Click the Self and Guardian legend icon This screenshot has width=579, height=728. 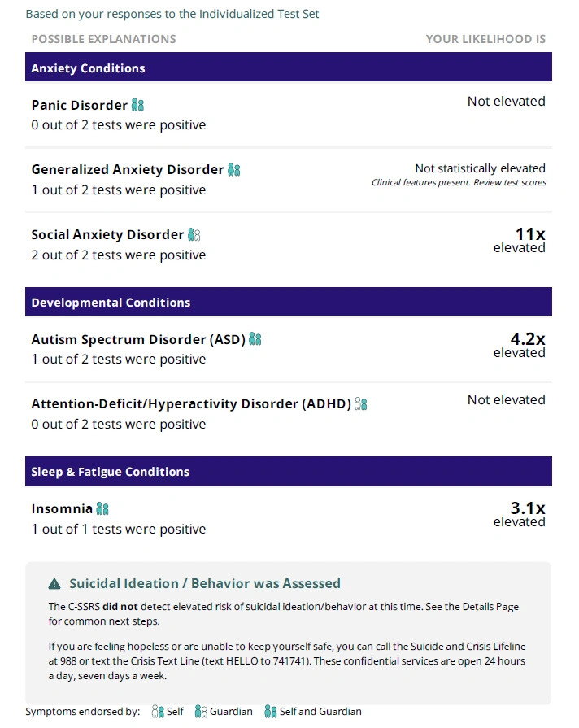point(271,711)
